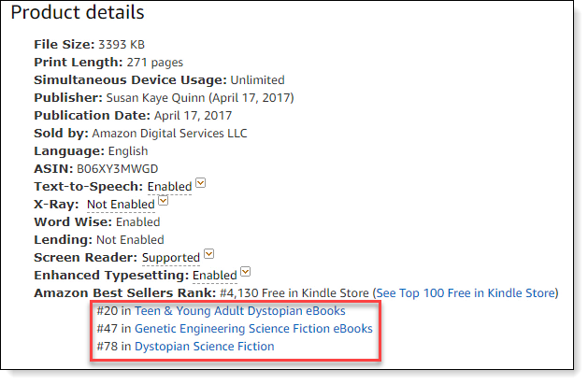Expand the Screen Reader dropdown arrow

click(x=209, y=254)
